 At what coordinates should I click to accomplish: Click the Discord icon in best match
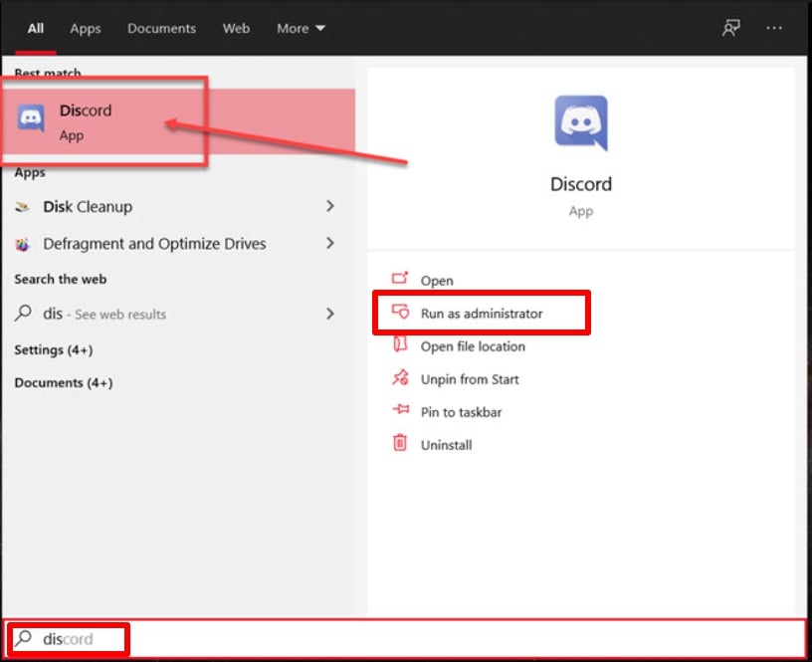pos(31,118)
